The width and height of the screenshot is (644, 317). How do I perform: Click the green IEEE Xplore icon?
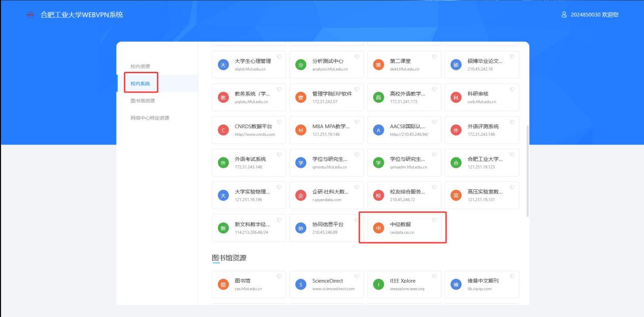pos(378,284)
